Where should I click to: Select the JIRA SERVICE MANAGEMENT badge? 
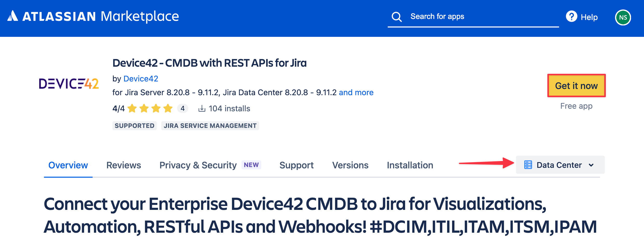[210, 126]
